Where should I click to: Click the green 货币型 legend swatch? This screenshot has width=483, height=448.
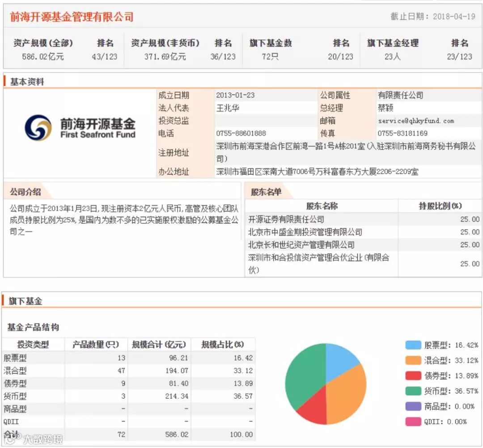click(x=413, y=391)
